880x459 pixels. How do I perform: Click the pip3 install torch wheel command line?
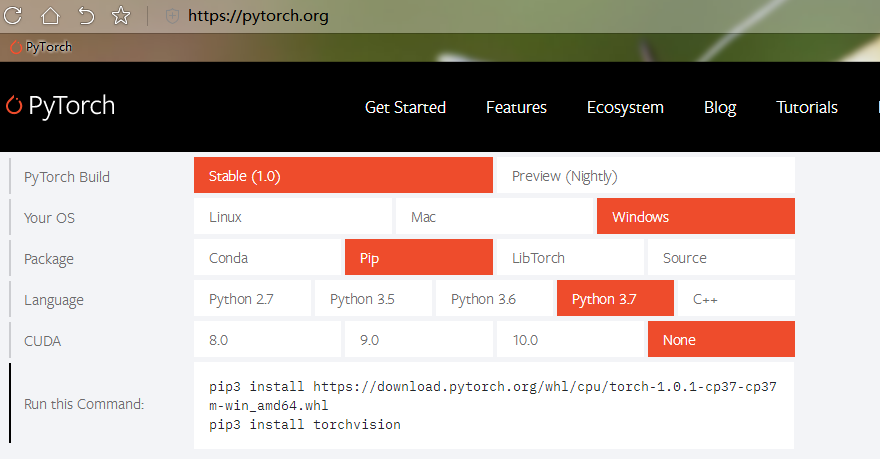click(493, 396)
